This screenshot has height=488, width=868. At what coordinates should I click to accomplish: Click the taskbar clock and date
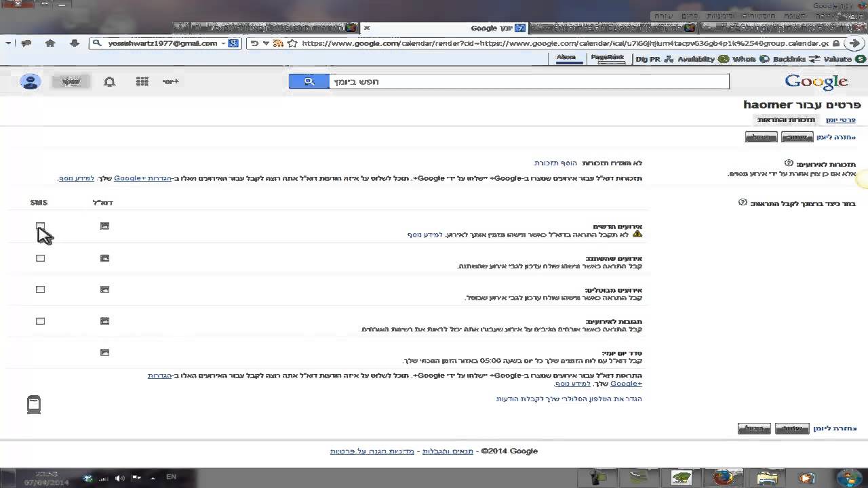click(47, 478)
